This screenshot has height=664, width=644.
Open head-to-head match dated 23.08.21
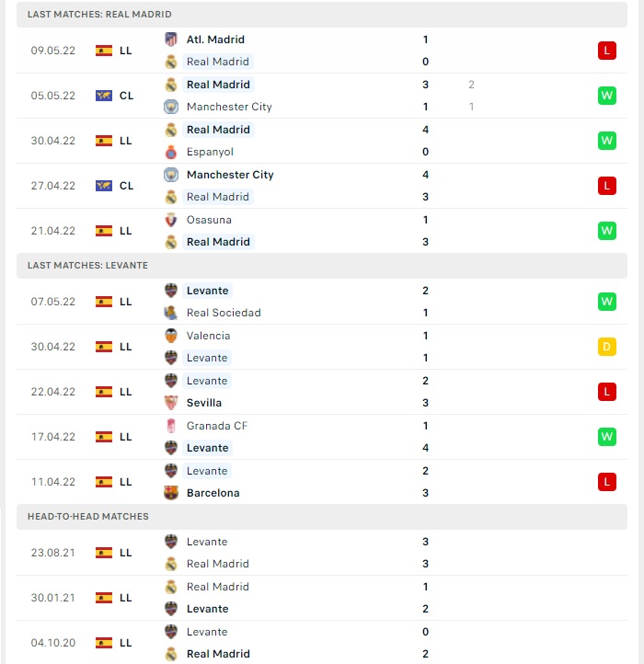pos(322,553)
